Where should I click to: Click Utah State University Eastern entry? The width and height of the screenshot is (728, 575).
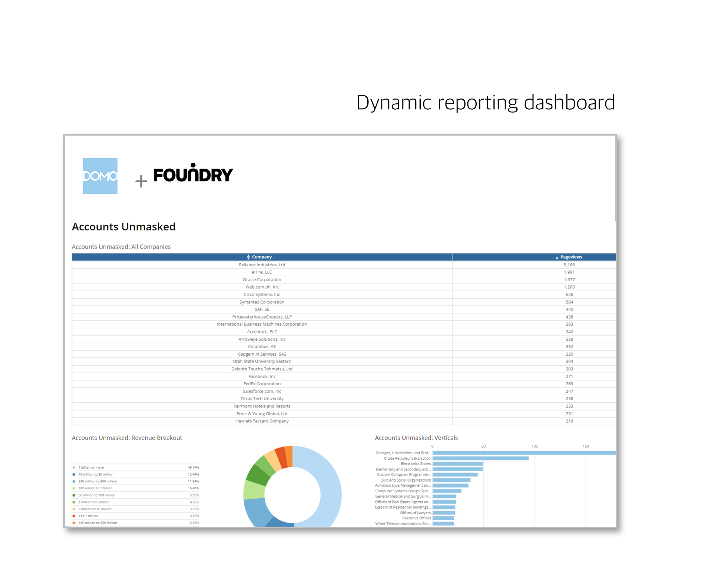(x=262, y=362)
